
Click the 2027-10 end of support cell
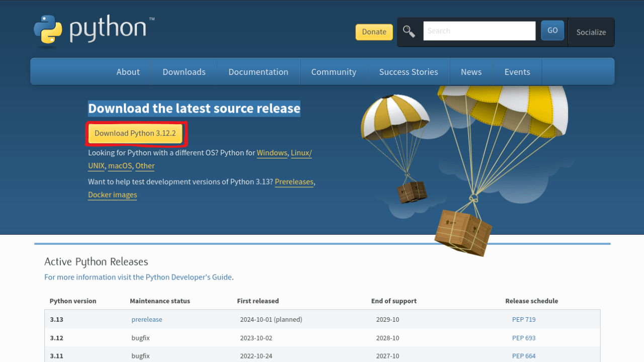(x=387, y=356)
